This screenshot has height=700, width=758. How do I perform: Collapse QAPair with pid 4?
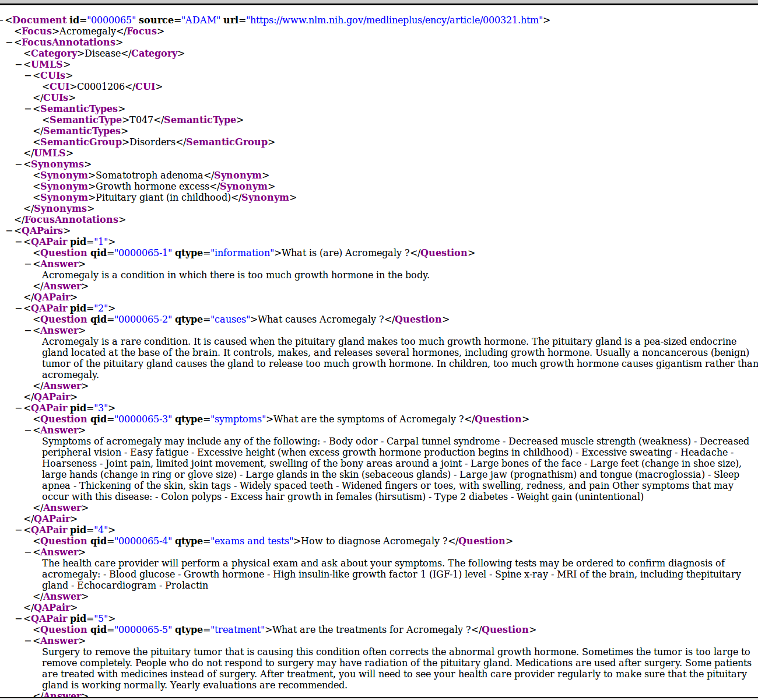19,530
